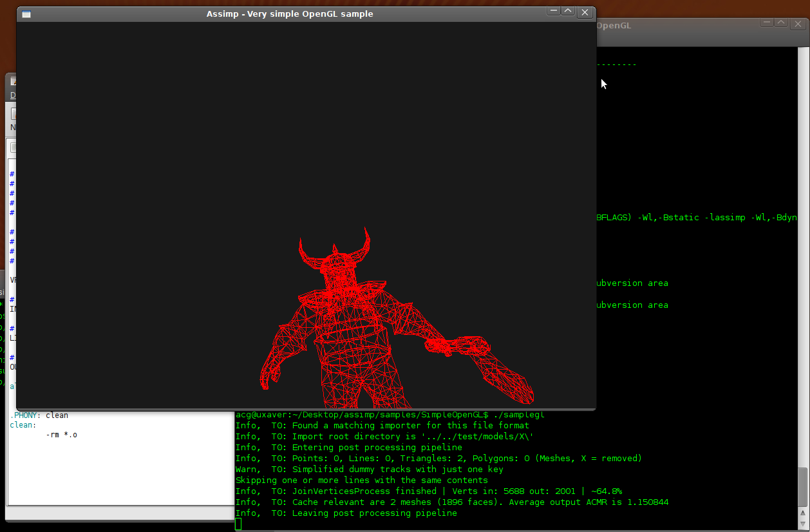
Task: Focus terminal via its OpenGL title text
Action: [x=614, y=26]
